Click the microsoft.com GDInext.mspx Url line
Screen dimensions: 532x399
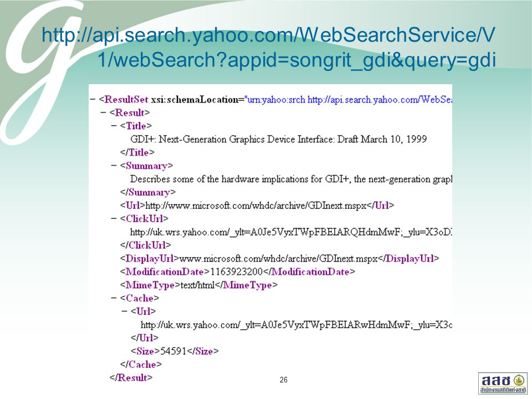coord(257,206)
